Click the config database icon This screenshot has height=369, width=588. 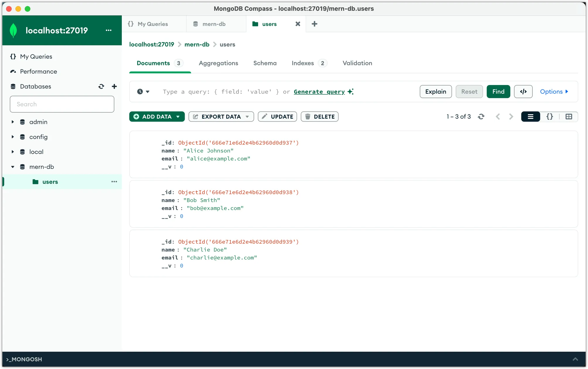[22, 137]
